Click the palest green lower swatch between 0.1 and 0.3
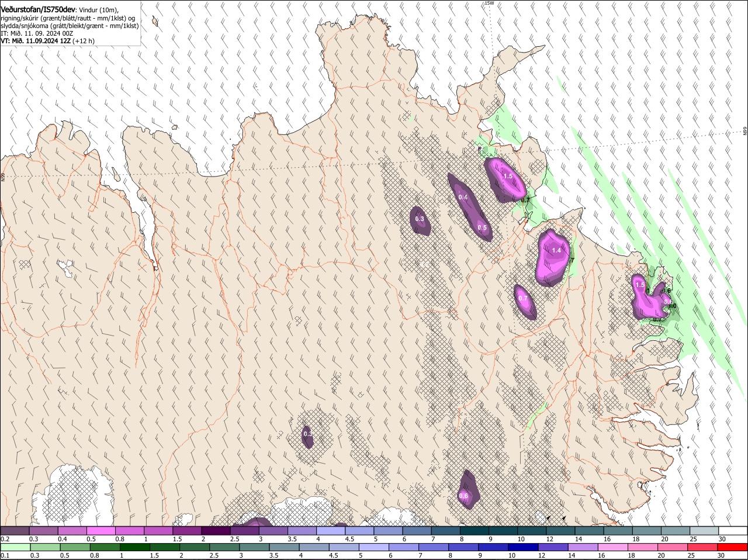 pyautogui.click(x=15, y=547)
